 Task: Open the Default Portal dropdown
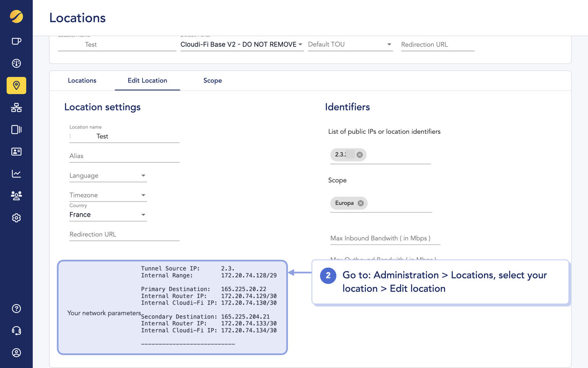pyautogui.click(x=242, y=45)
